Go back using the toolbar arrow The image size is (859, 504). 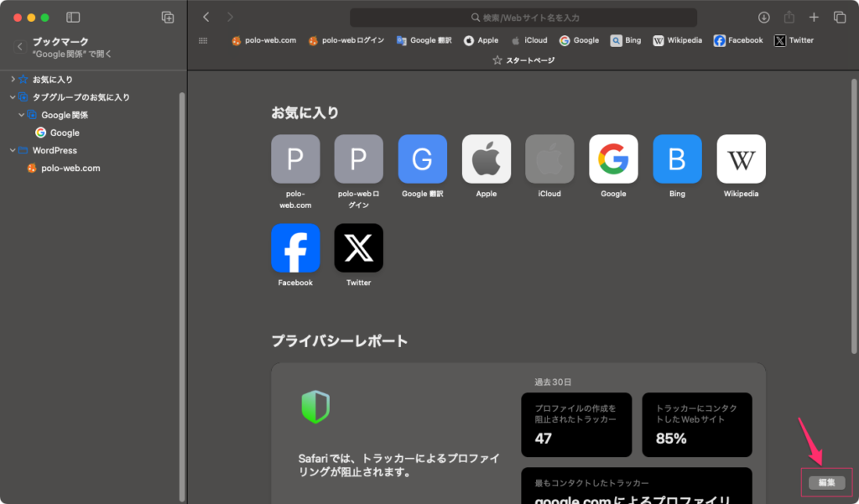[206, 18]
